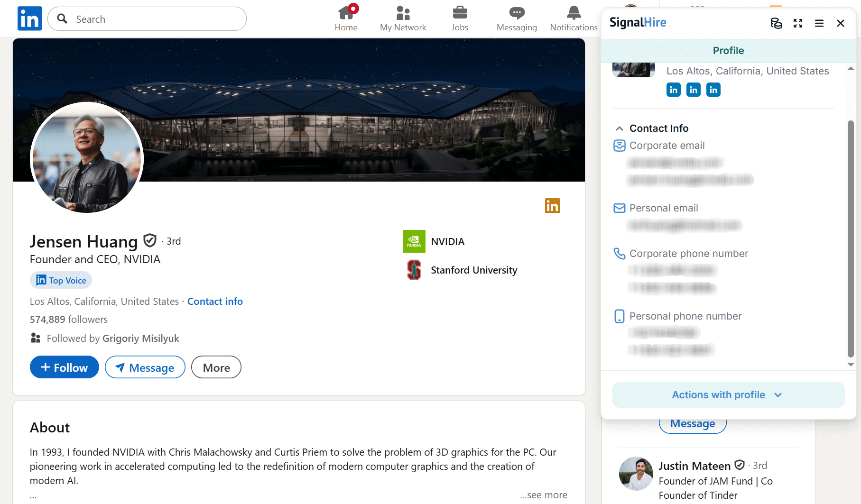This screenshot has height=504, width=861.
Task: Open the Notifications bell icon
Action: click(574, 12)
